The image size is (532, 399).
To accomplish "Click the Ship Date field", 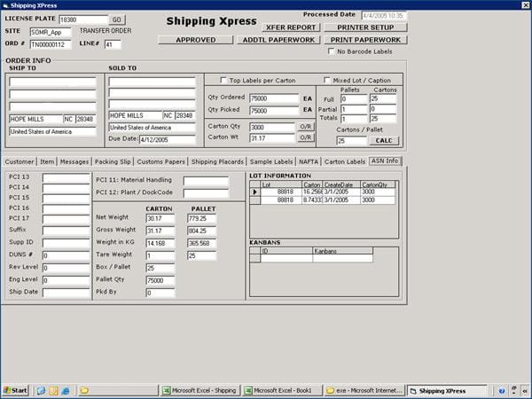I will pyautogui.click(x=66, y=293).
